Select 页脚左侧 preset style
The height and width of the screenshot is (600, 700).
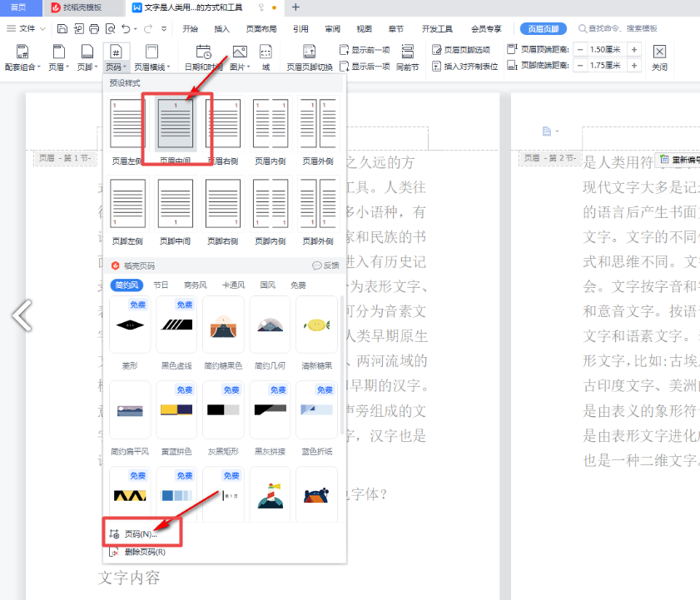click(127, 211)
